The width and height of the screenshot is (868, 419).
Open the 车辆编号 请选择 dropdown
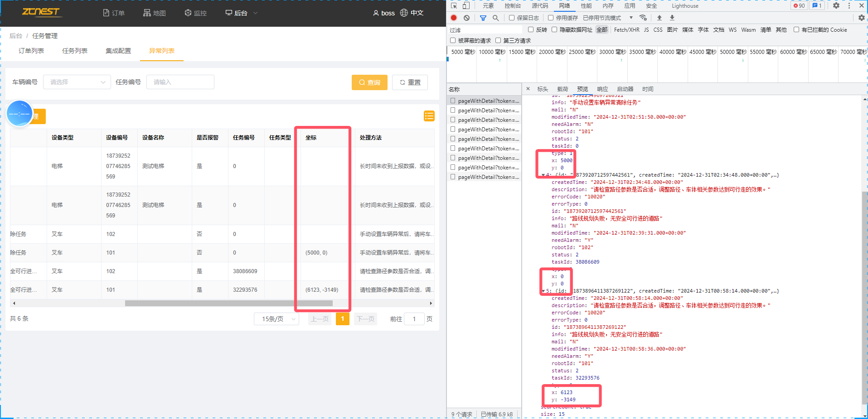(x=77, y=82)
